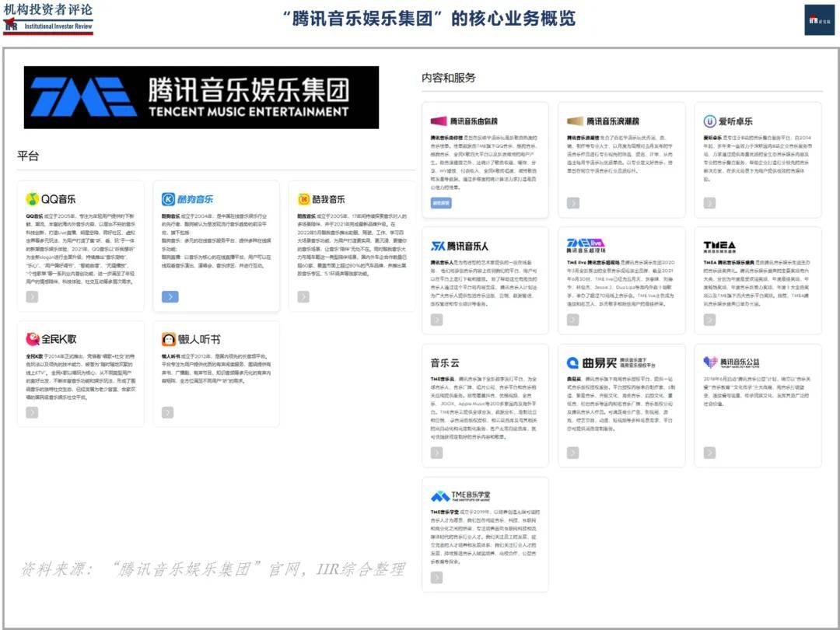Image resolution: width=840 pixels, height=630 pixels.
Task: Click the 腾讯音乐公益 title text
Action: tap(740, 362)
